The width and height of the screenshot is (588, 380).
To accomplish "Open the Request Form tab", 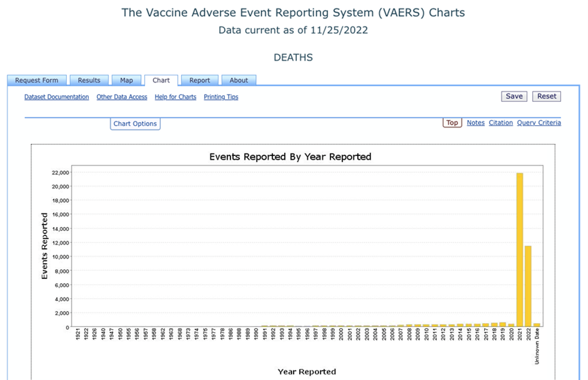I will [x=37, y=80].
